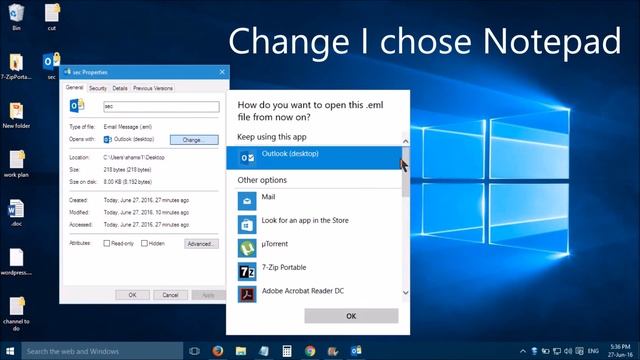640x360 pixels.
Task: Open the Windows Start menu
Action: pyautogui.click(x=10, y=351)
